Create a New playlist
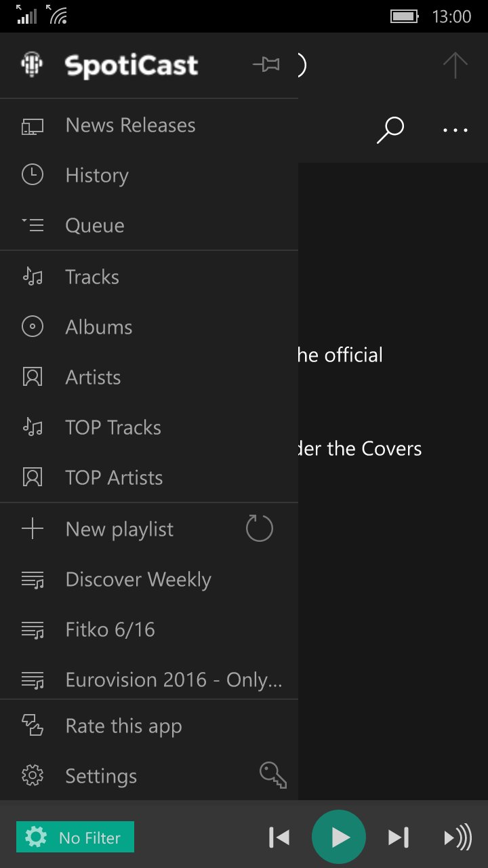The height and width of the screenshot is (868, 488). pyautogui.click(x=119, y=529)
